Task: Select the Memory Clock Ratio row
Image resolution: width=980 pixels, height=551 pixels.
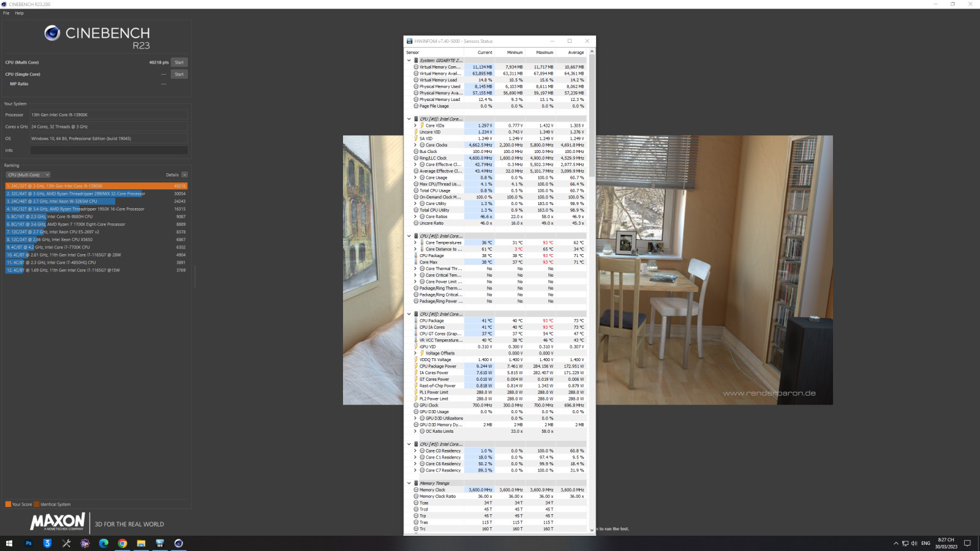Action: (496, 497)
